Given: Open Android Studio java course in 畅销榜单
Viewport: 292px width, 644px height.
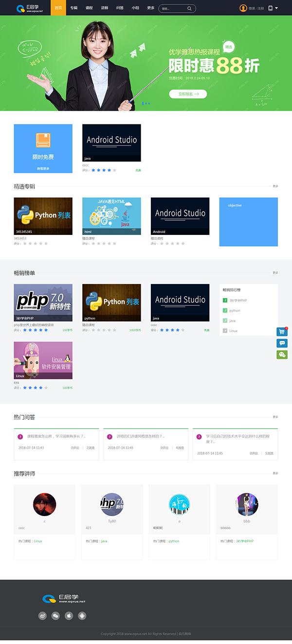Looking at the screenshot, I should pos(180,303).
